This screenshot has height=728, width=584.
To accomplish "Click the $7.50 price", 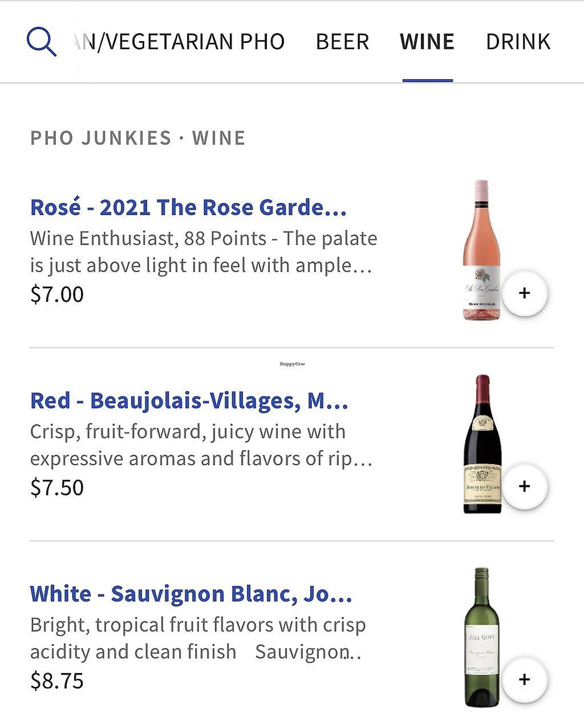I will tap(57, 488).
